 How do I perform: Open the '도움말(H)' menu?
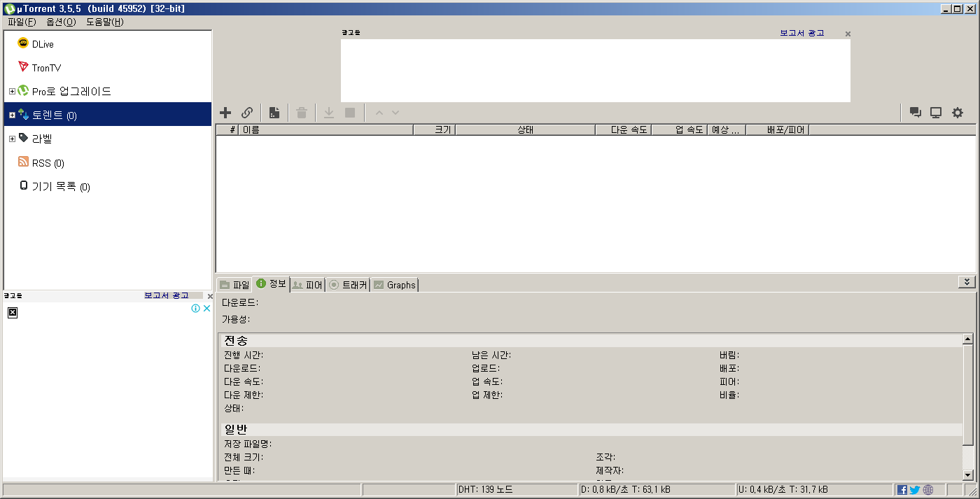[105, 22]
